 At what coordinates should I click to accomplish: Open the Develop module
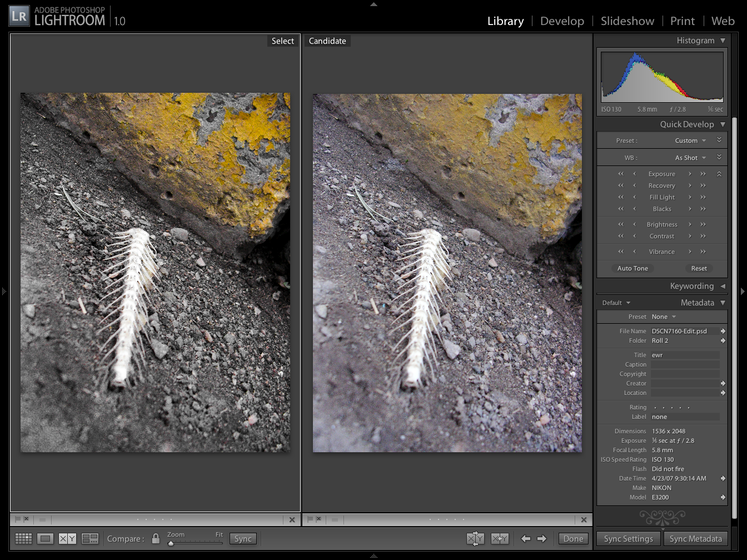562,21
